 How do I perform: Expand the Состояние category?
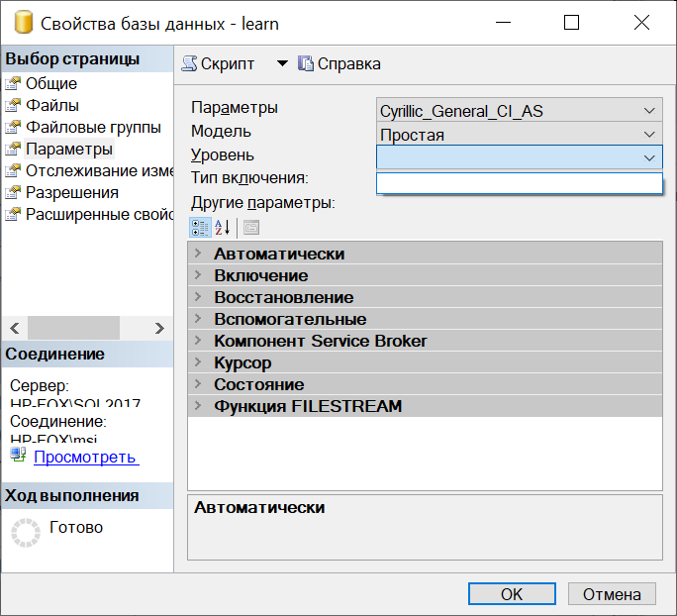click(x=198, y=384)
